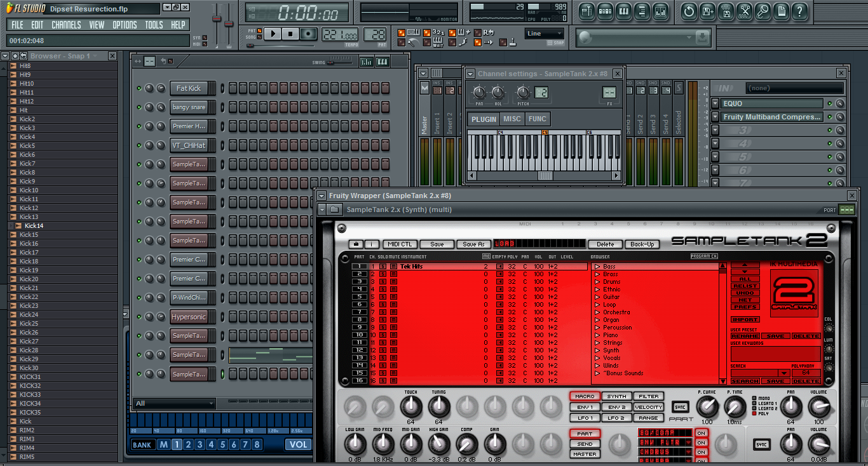The image size is (868, 466).
Task: Click the graph editor icon in step sequencer
Action: pyautogui.click(x=367, y=62)
